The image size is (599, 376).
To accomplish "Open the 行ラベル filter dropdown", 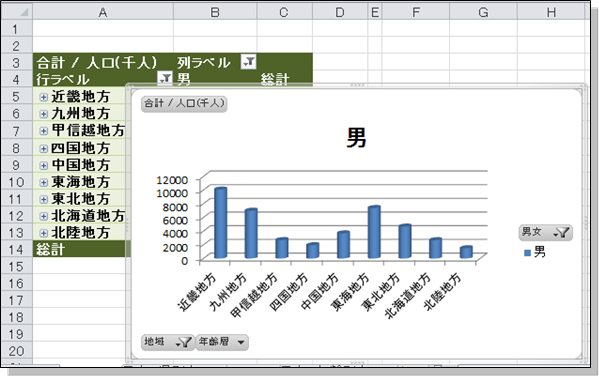I will pos(165,78).
